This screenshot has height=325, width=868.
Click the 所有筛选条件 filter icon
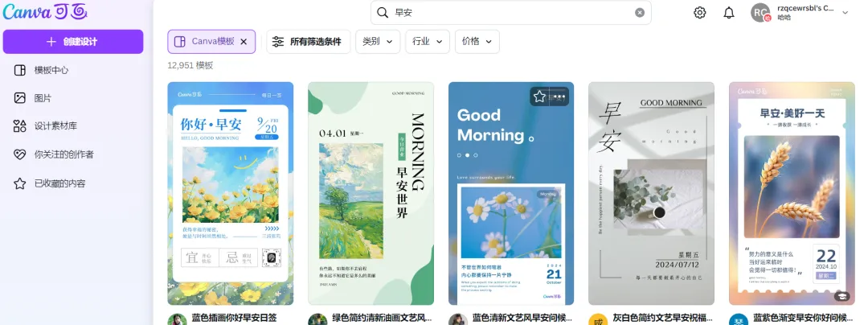click(x=278, y=42)
